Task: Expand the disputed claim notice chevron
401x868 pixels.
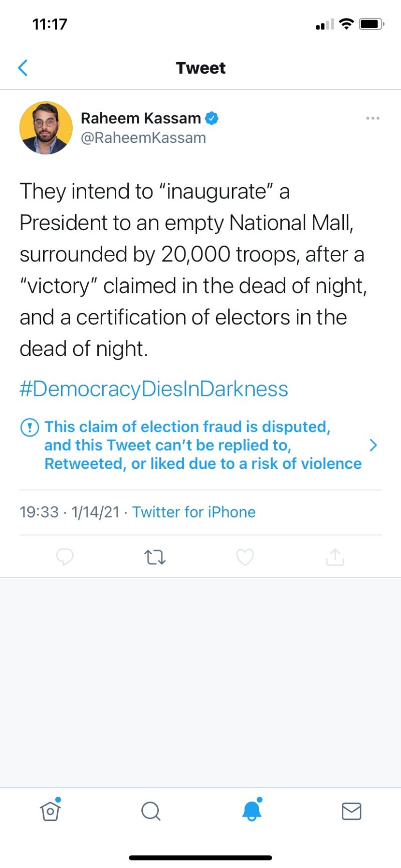Action: click(373, 445)
